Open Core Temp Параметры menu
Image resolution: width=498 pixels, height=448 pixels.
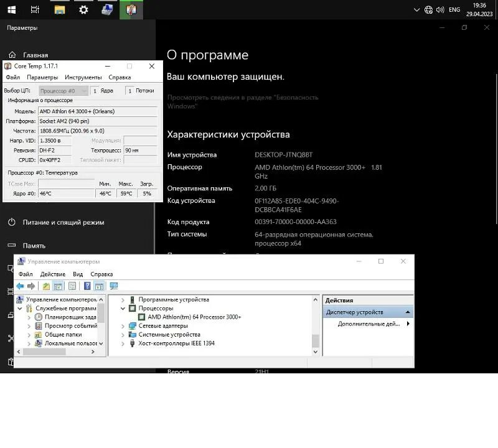pyautogui.click(x=42, y=77)
